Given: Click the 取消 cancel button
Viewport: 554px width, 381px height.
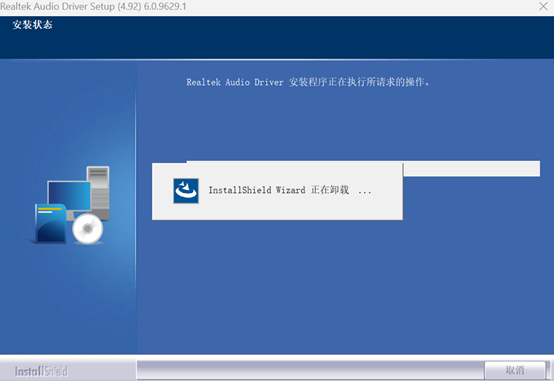Looking at the screenshot, I should pyautogui.click(x=515, y=370).
